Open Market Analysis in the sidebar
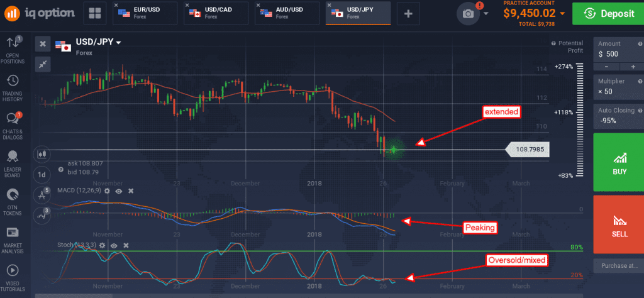Screen dimensions: 644x298 pyautogui.click(x=13, y=240)
